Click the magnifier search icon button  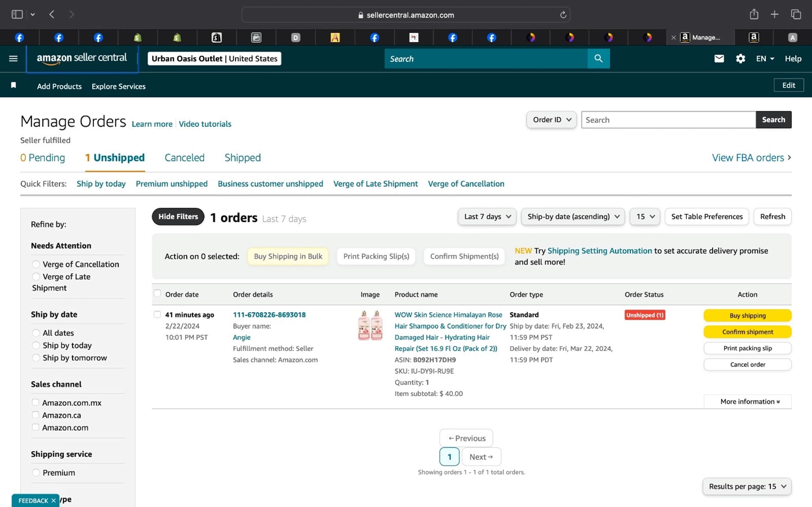(598, 59)
